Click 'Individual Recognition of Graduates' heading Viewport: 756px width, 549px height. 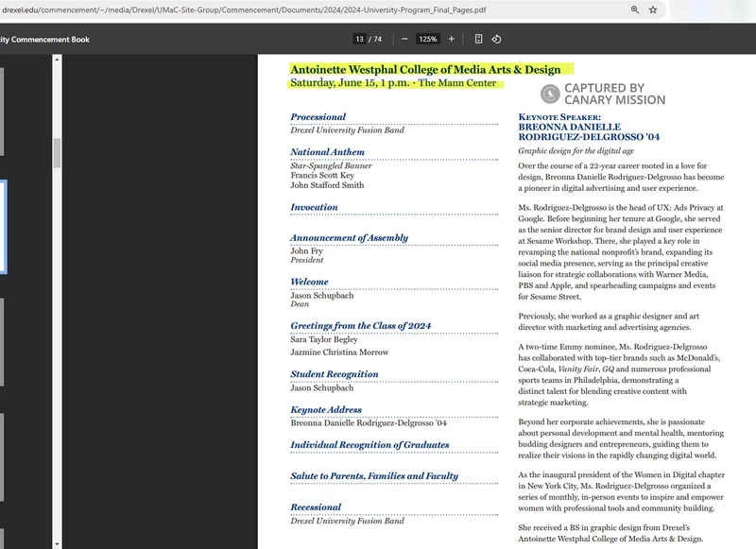pyautogui.click(x=369, y=445)
